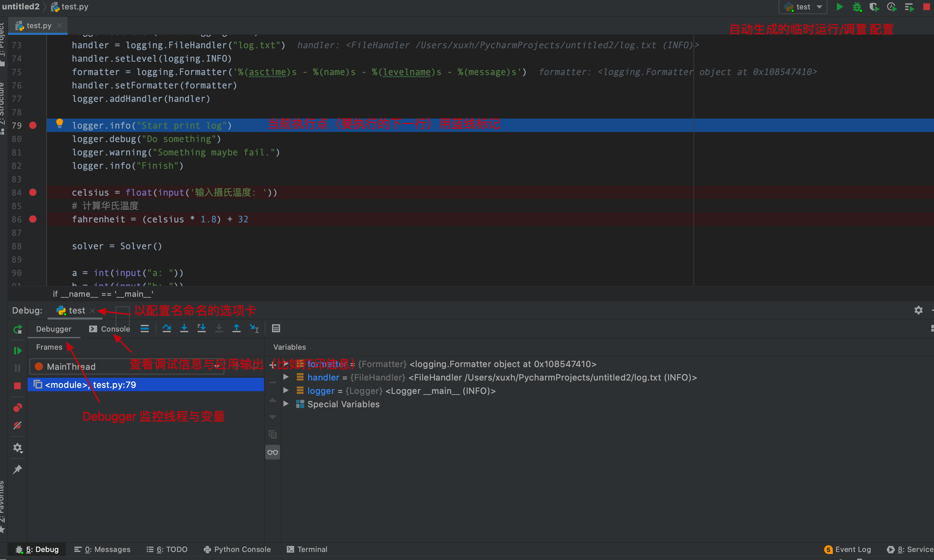This screenshot has width=934, height=560.
Task: Switch to the Console tab
Action: (110, 329)
